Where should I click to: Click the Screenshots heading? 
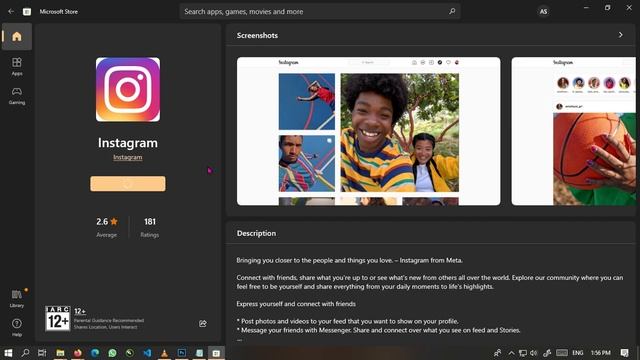tap(257, 36)
